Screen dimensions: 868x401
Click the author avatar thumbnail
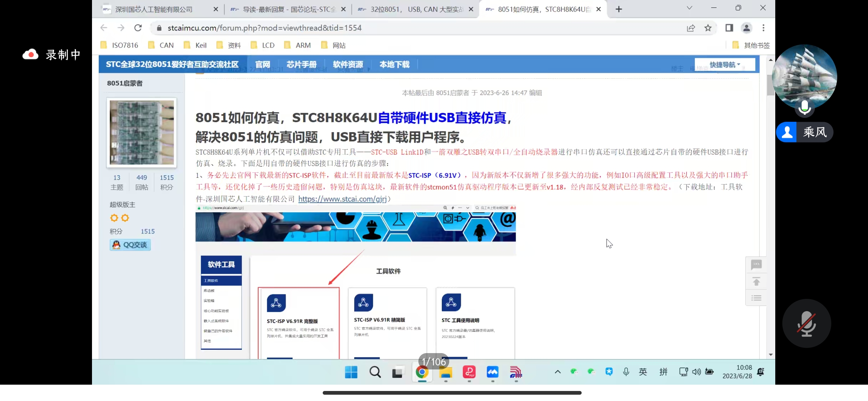(142, 133)
